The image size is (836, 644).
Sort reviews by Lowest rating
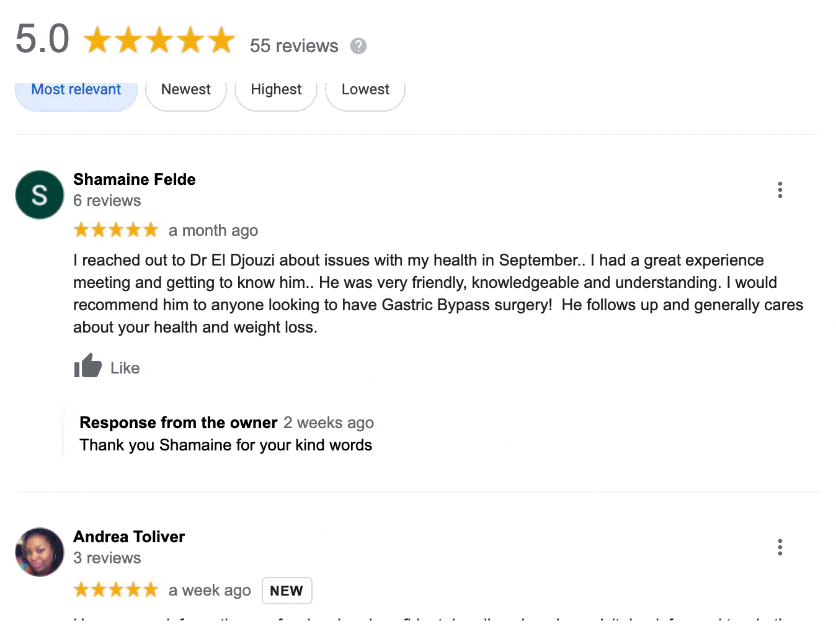point(365,91)
